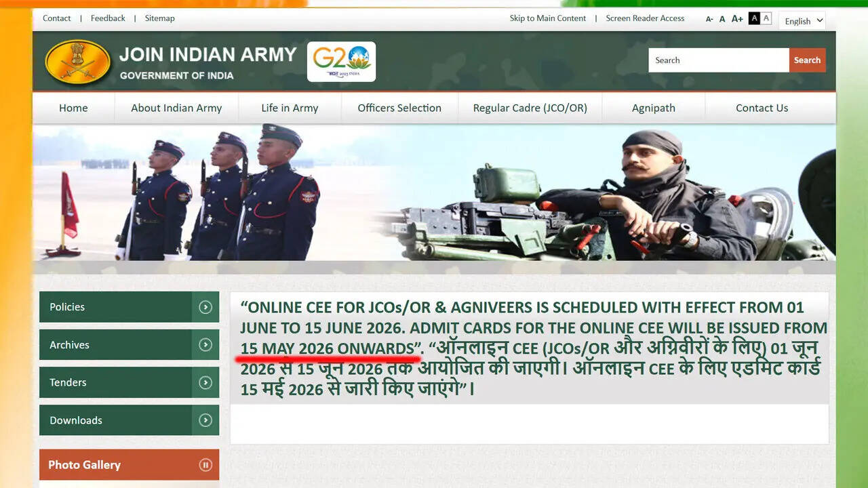Switch to dark contrast theme A
The height and width of the screenshot is (488, 868).
coord(754,18)
